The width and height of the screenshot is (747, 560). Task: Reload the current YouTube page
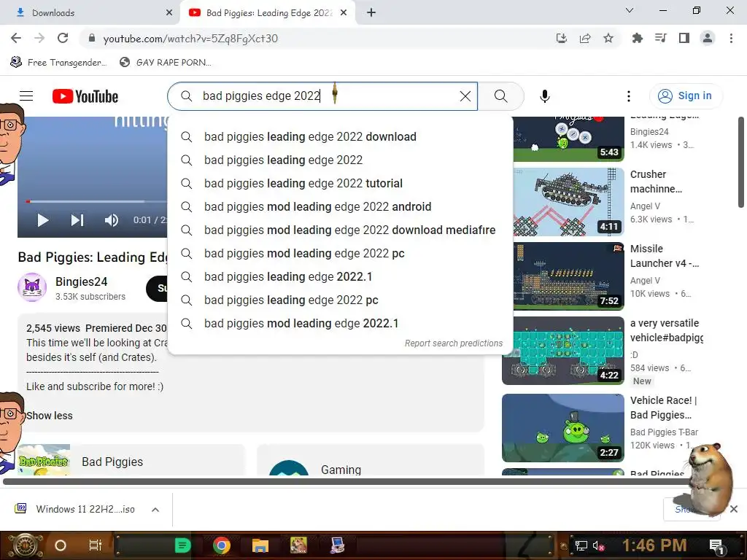point(63,38)
